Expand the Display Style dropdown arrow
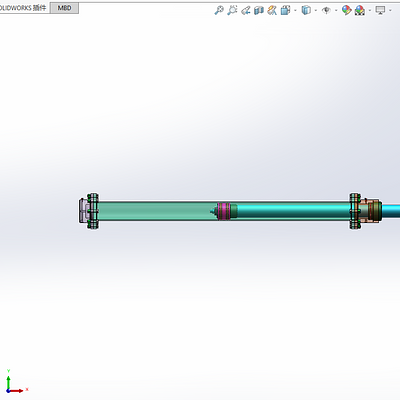 (x=316, y=10)
